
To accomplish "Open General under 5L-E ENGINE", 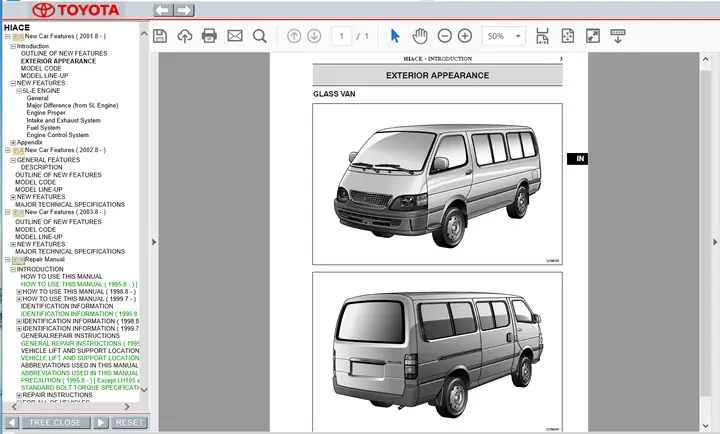I will coord(37,98).
